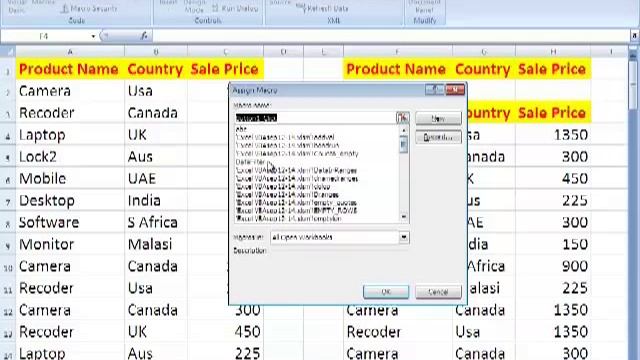Click cell A6 containing Mobile

(70, 179)
